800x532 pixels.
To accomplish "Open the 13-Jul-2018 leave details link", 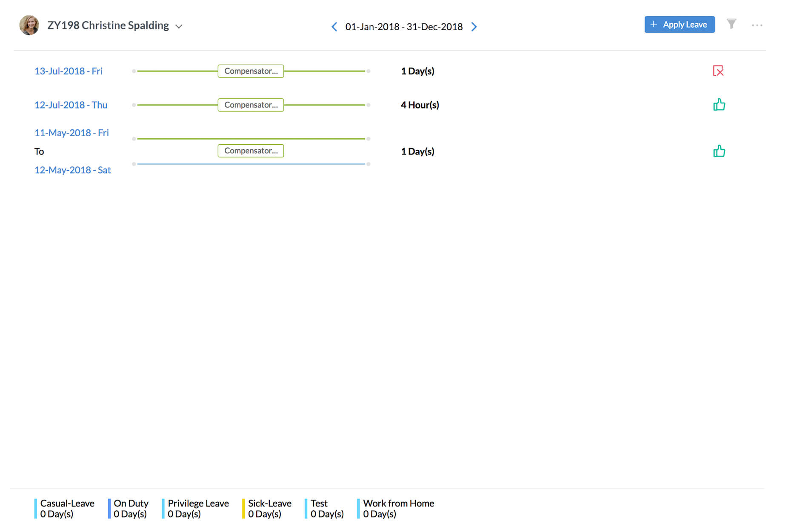I will coord(69,71).
